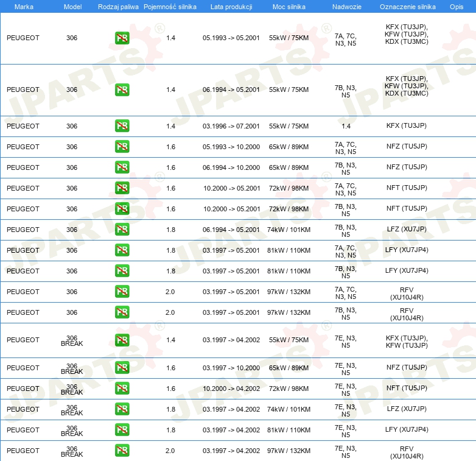Click the Model column header
The width and height of the screenshot is (476, 461).
(x=72, y=6)
